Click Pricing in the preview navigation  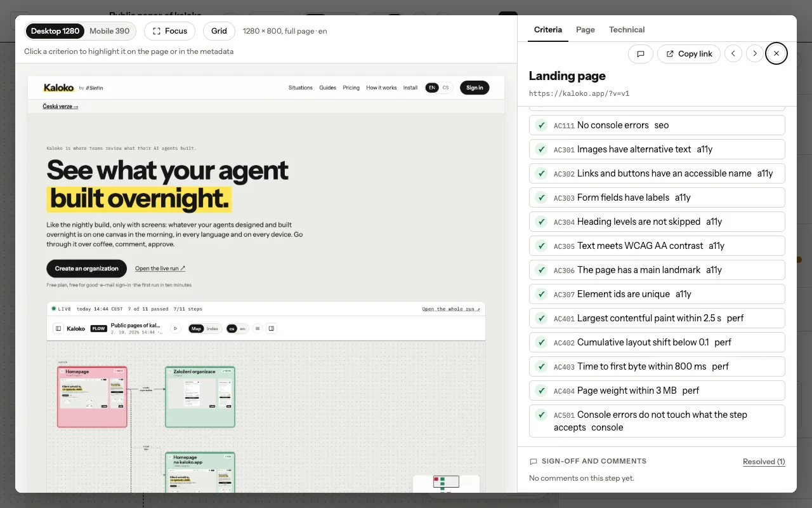351,88
